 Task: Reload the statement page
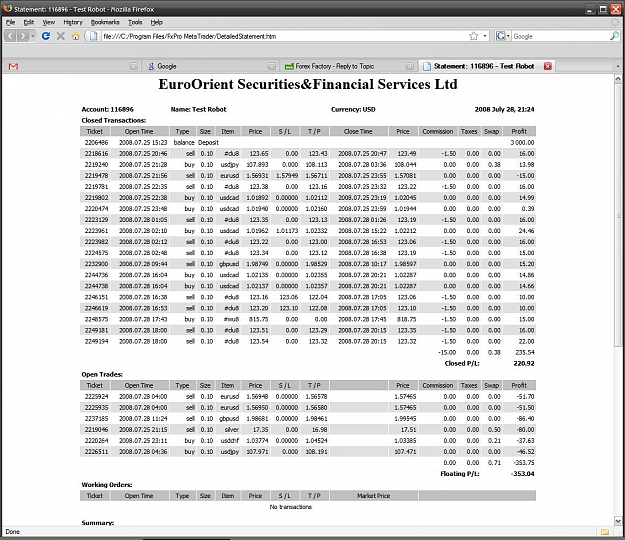click(x=46, y=36)
